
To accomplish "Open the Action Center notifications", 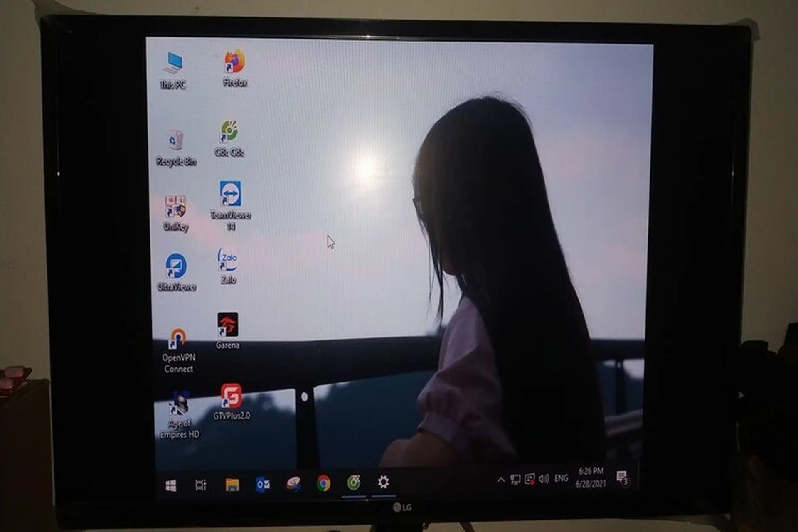I will coord(622,477).
